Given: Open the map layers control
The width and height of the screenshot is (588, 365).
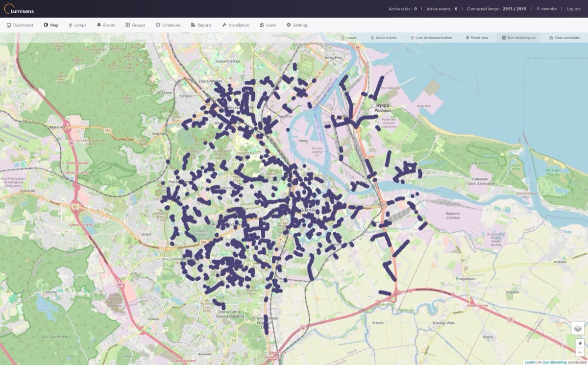Looking at the screenshot, I should 578,328.
